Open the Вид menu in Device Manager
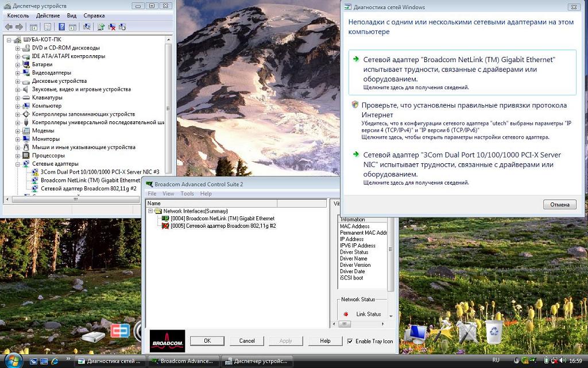This screenshot has height=368, width=588. pyautogui.click(x=72, y=16)
